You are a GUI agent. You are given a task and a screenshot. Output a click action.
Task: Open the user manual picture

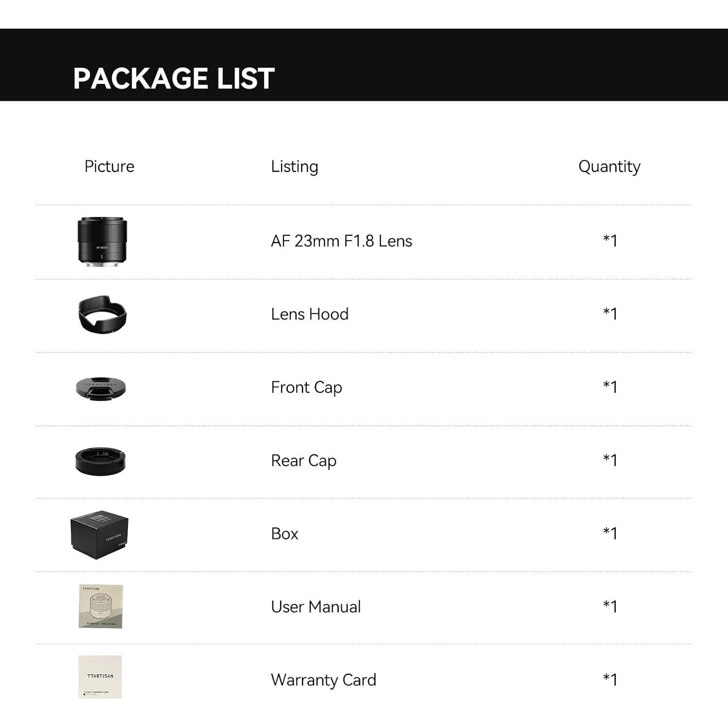pyautogui.click(x=101, y=607)
